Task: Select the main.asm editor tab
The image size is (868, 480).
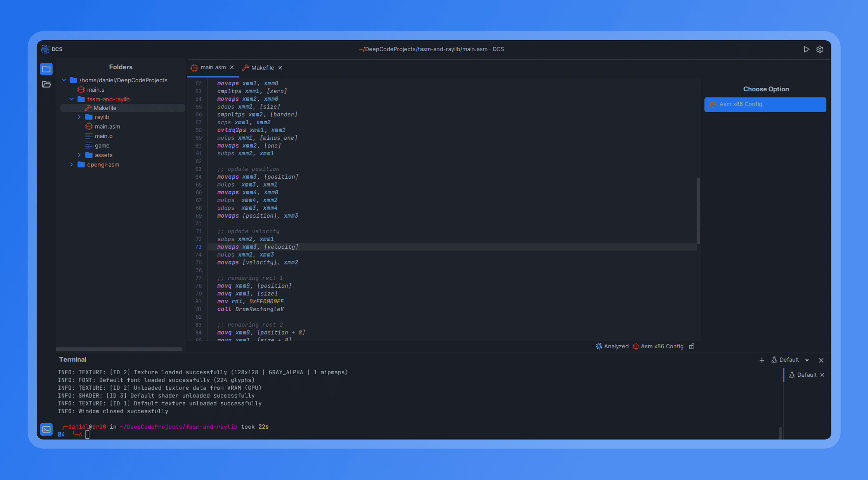Action: point(213,67)
